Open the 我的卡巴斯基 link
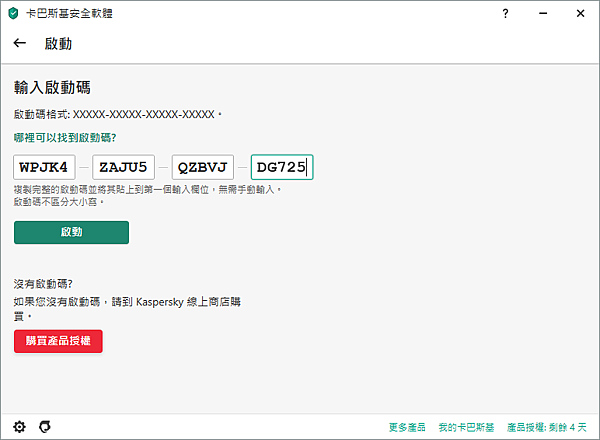This screenshot has height=440, width=600. coord(466,427)
